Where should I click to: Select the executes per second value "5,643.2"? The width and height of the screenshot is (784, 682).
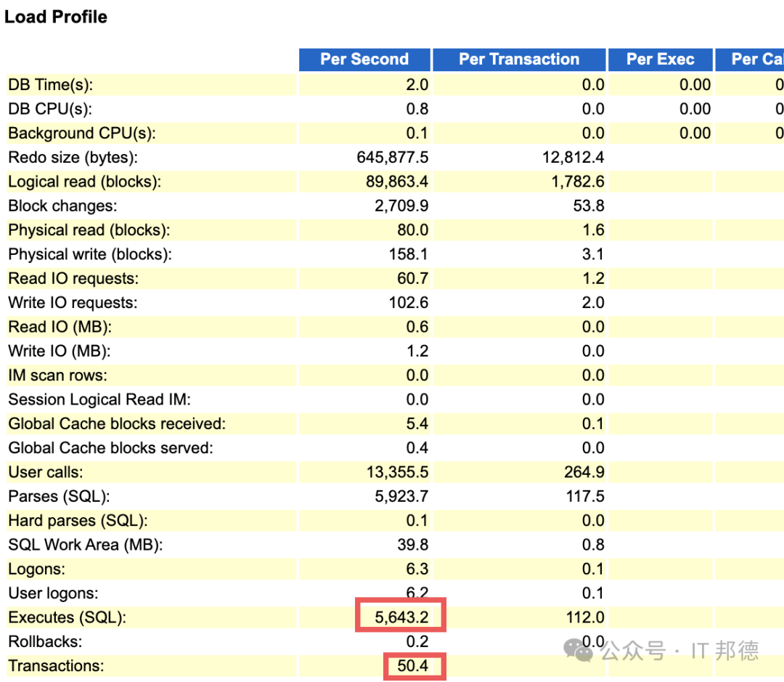[401, 618]
